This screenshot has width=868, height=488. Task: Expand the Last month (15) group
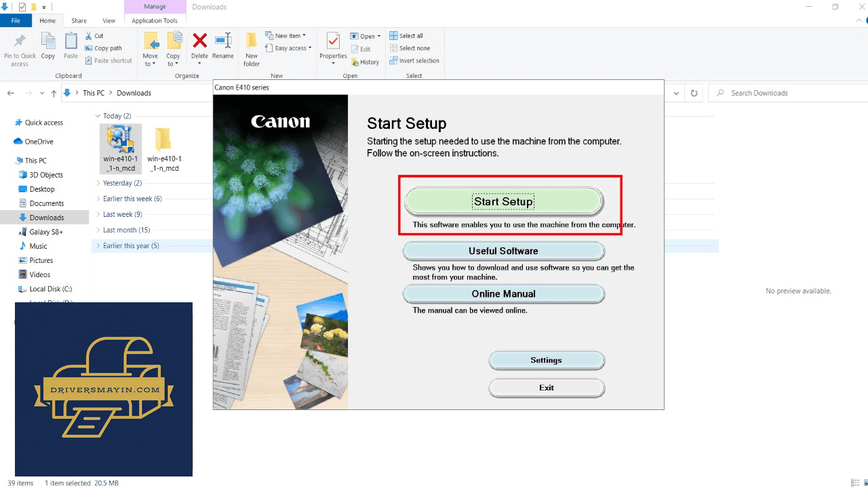tap(98, 230)
